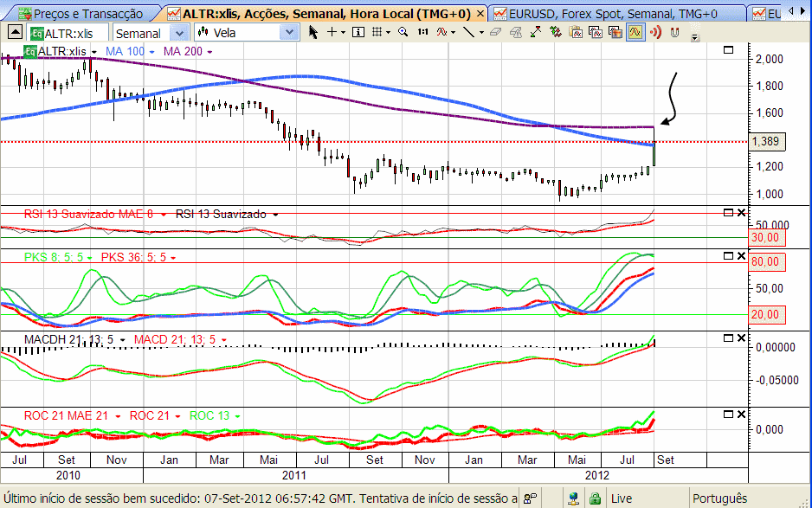Close the PKS indicator panel

pos(740,256)
